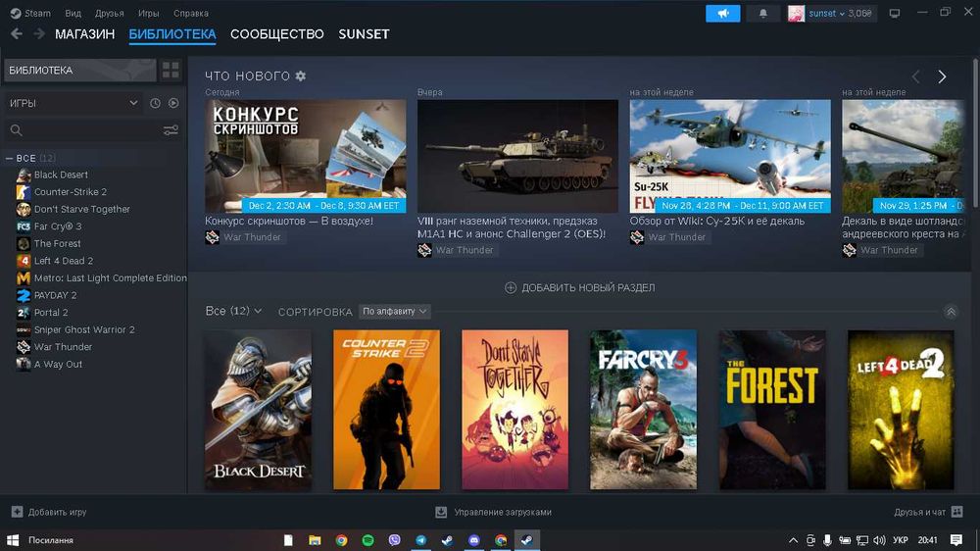Go forward with the right arrow
The width and height of the screenshot is (980, 551).
(x=39, y=33)
